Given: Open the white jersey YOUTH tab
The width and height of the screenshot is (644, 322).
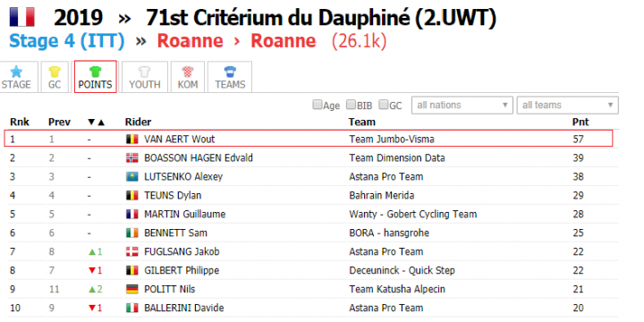Looking at the screenshot, I should pos(145,77).
